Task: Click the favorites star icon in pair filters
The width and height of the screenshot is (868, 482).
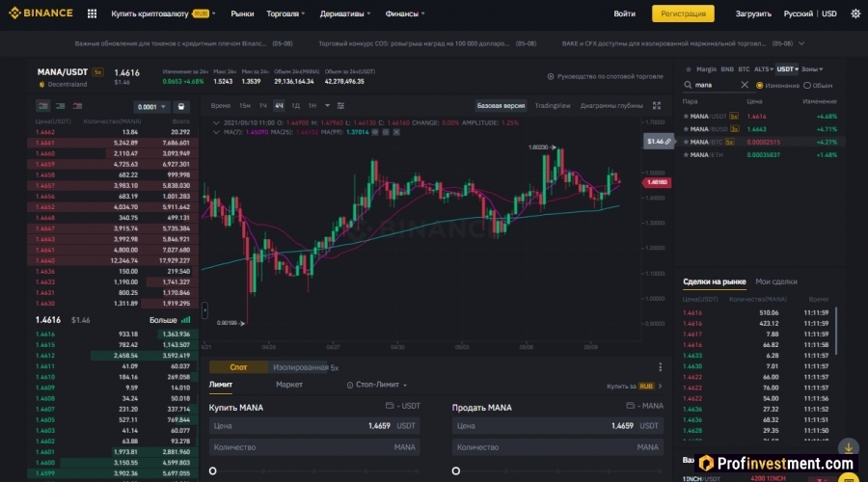Action: point(688,69)
